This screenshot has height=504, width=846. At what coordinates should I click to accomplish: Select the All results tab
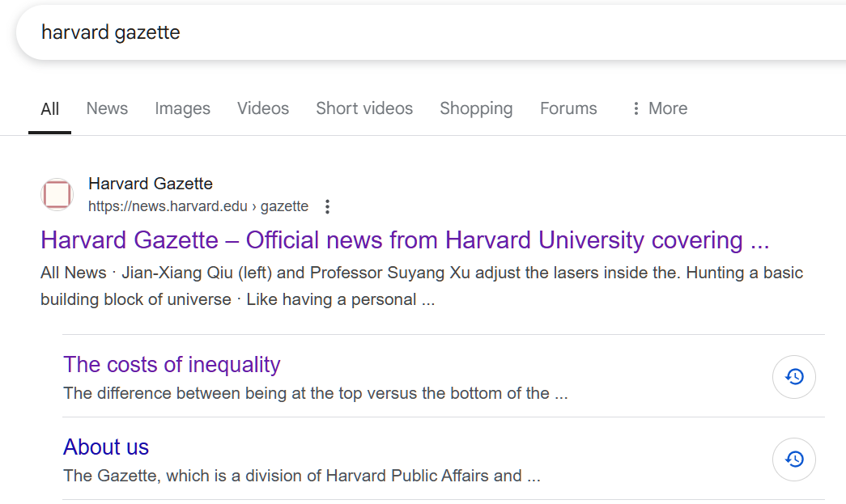click(x=49, y=109)
